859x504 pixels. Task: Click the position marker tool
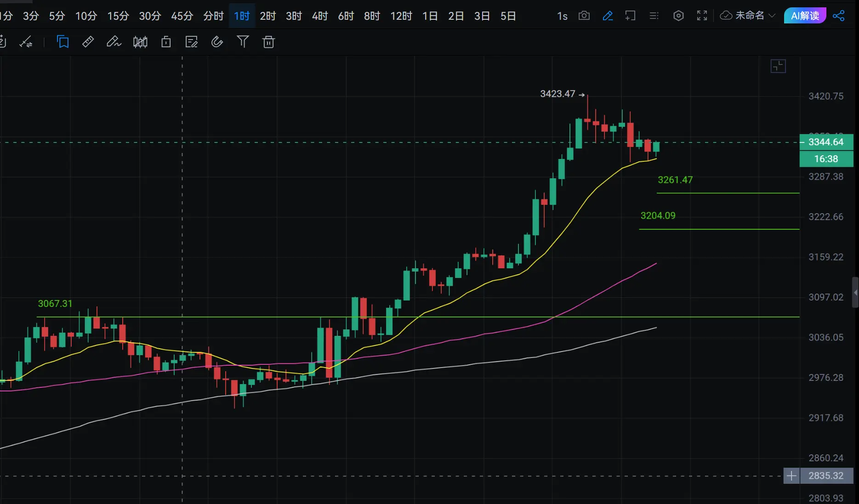pyautogui.click(x=166, y=42)
